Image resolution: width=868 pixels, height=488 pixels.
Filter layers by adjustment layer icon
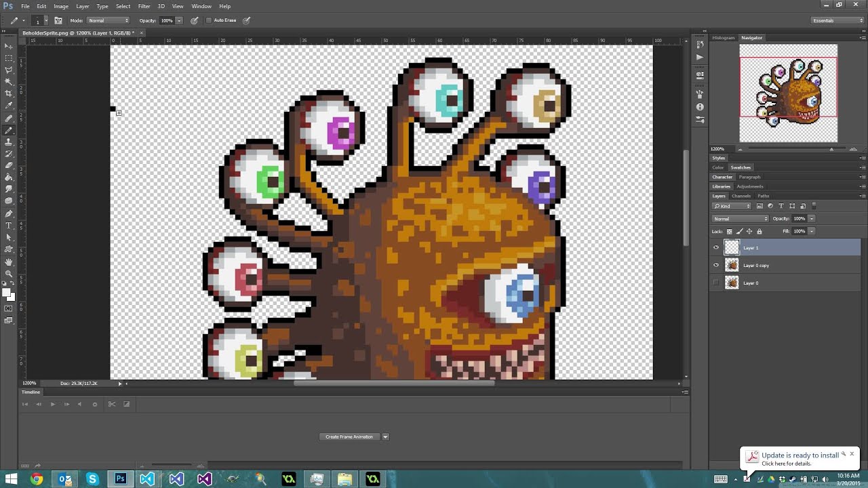pos(770,206)
